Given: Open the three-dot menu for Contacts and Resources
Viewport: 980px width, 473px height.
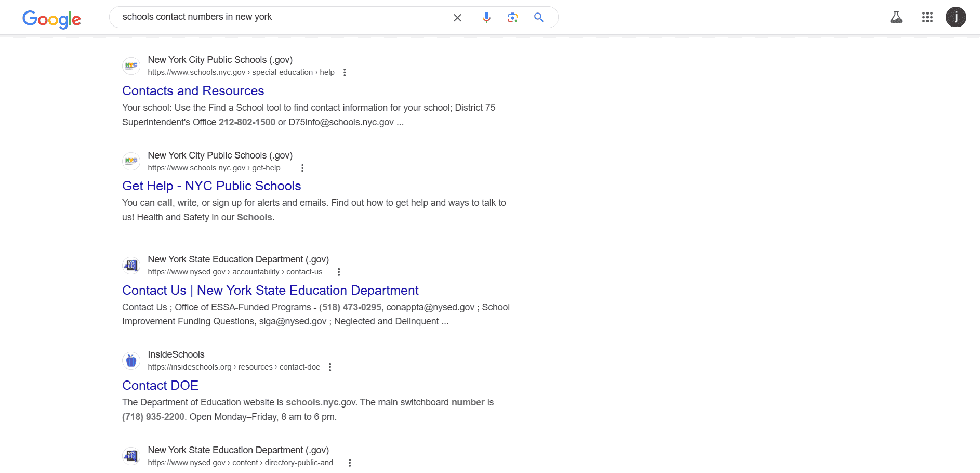Looking at the screenshot, I should (x=345, y=72).
